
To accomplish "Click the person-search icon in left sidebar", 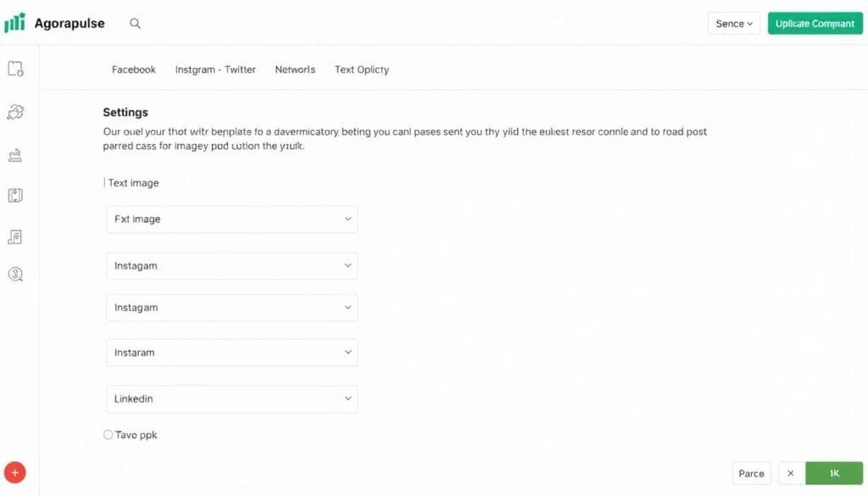I will pyautogui.click(x=15, y=274).
